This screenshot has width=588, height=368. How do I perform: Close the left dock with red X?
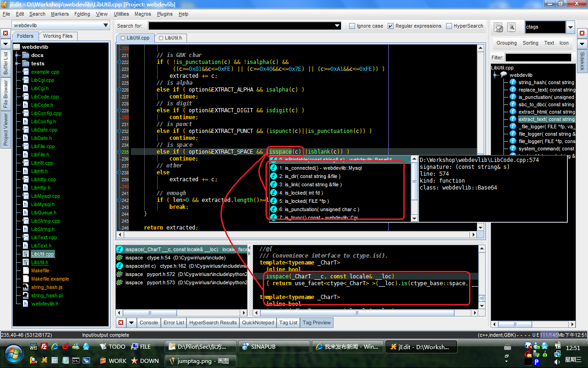pyautogui.click(x=6, y=33)
